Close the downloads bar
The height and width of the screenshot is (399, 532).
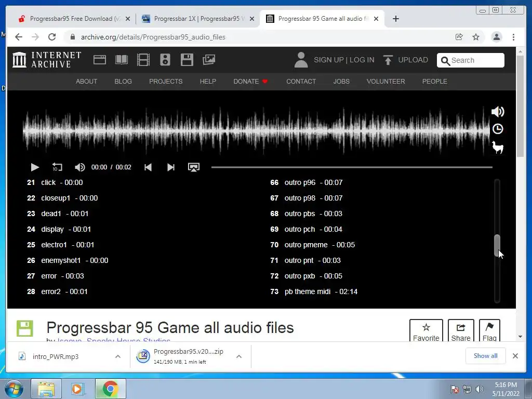click(515, 356)
